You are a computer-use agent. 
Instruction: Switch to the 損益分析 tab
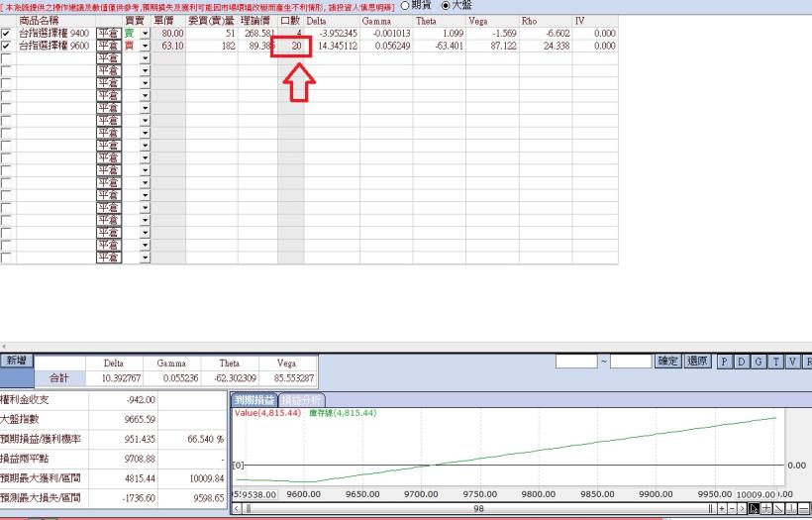pyautogui.click(x=303, y=399)
